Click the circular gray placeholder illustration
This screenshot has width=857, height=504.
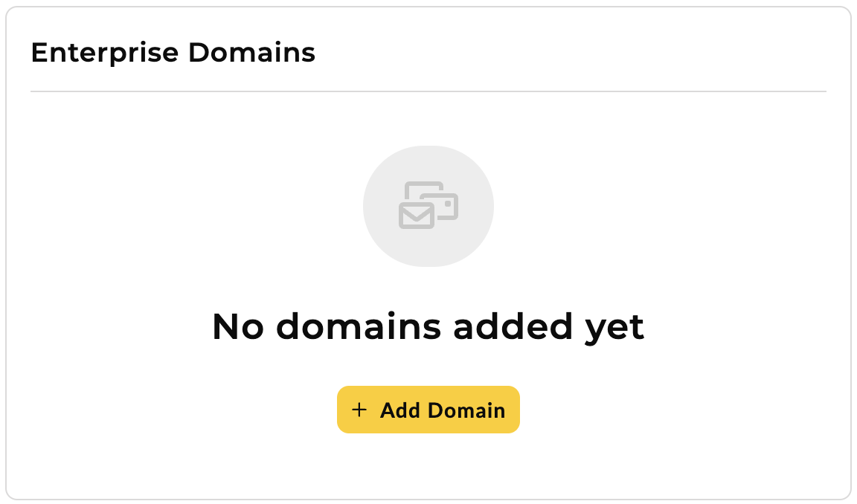point(428,207)
